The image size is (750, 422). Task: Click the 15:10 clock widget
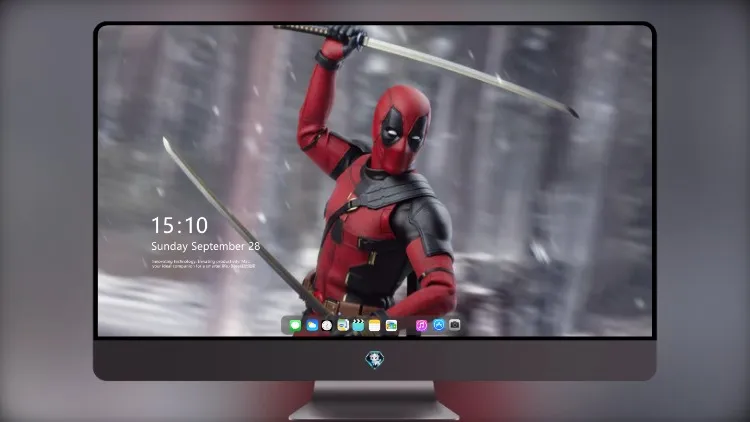tap(179, 225)
